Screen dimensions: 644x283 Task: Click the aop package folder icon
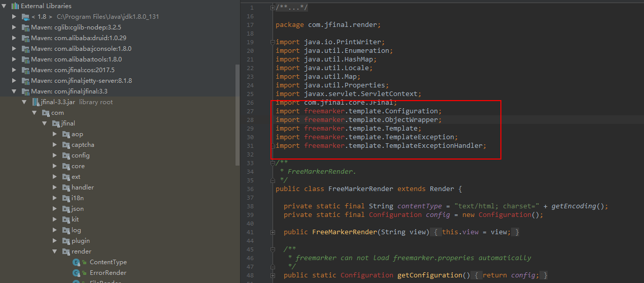click(x=66, y=134)
